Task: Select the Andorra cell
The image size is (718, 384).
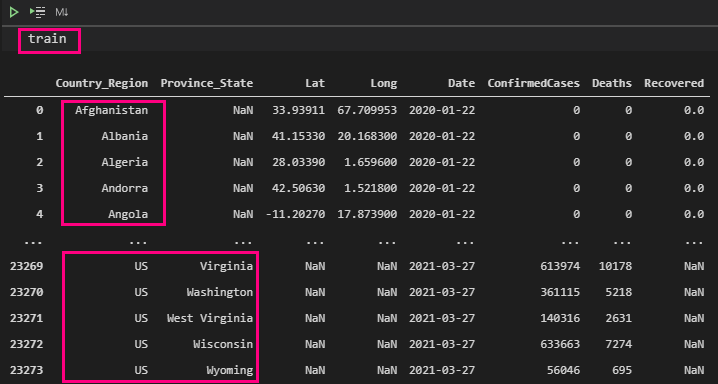Action: [125, 188]
